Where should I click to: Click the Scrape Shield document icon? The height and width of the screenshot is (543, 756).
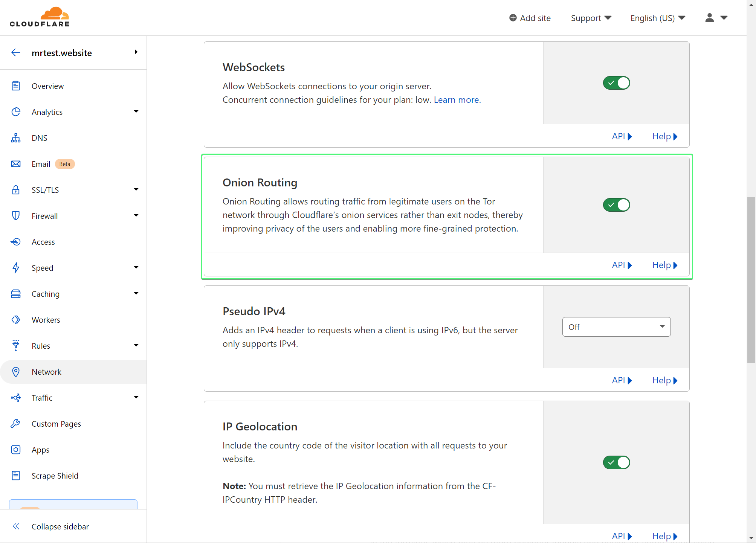[16, 476]
